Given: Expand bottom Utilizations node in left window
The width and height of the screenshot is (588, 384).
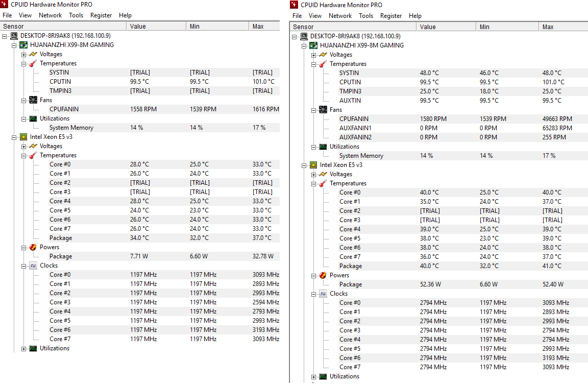Looking at the screenshot, I should (x=23, y=349).
